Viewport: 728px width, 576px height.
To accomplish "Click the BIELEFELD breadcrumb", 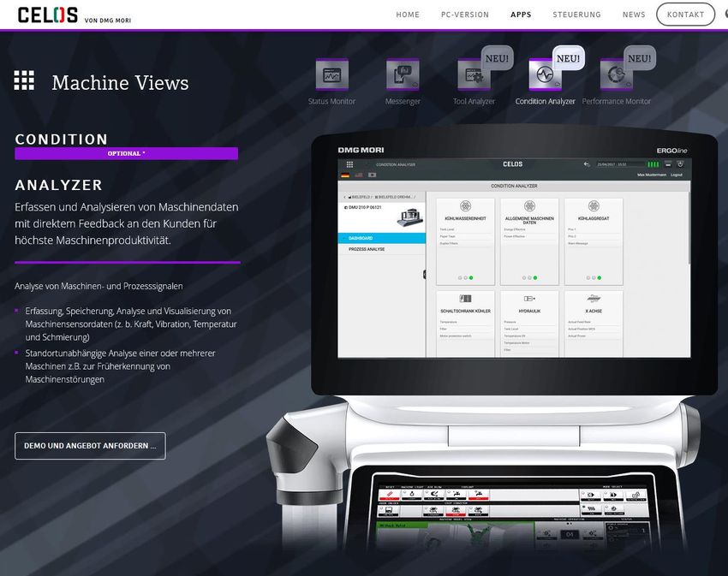I will 360,197.
